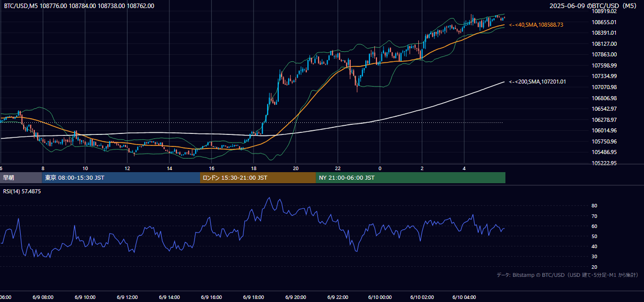Click the RSI scale level 50
644x302 pixels.
click(x=594, y=236)
